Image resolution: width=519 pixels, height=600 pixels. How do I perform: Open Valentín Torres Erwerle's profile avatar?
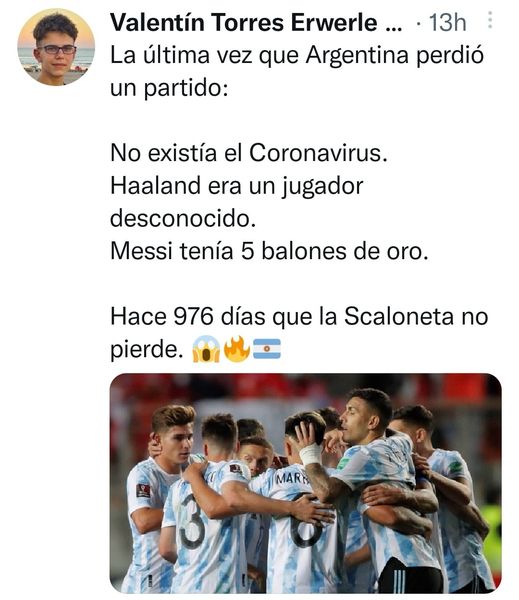click(56, 47)
